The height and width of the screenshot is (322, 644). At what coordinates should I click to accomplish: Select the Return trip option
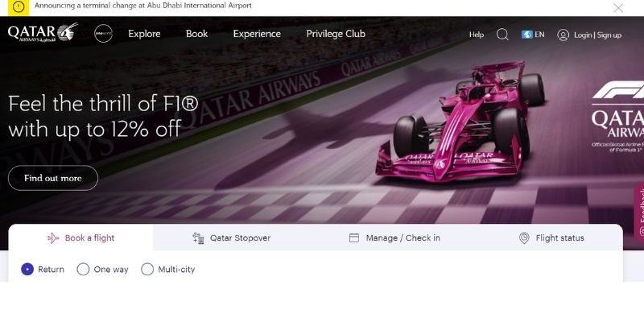(x=27, y=270)
